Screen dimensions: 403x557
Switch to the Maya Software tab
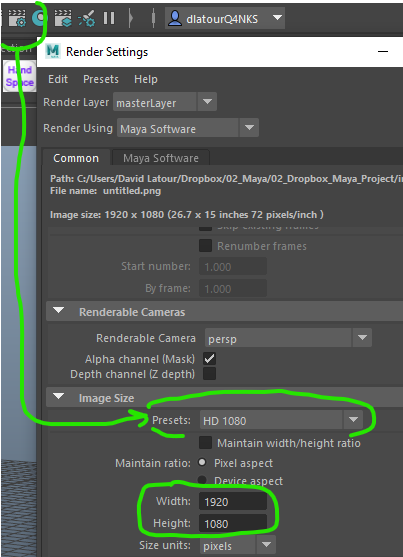coord(161,158)
